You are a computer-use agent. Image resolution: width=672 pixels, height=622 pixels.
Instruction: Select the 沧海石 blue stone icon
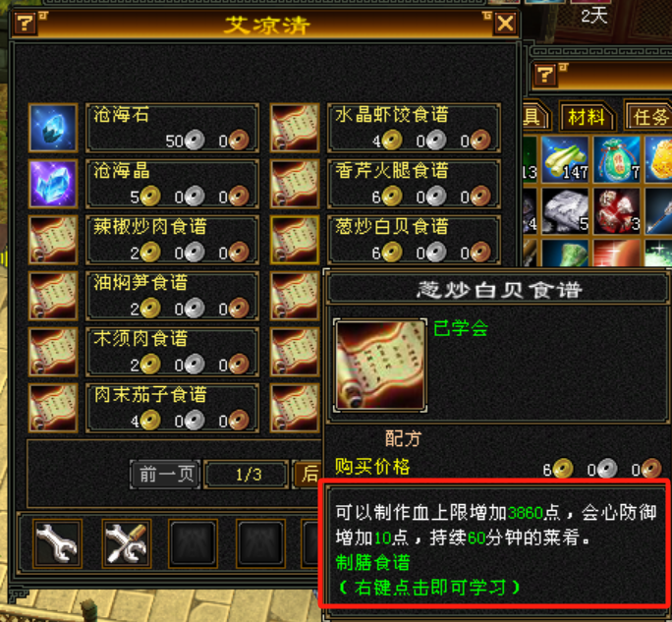coord(53,128)
